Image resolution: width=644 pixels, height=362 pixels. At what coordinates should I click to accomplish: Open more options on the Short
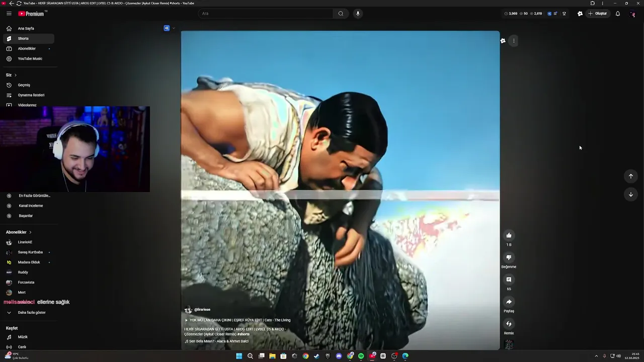click(514, 41)
